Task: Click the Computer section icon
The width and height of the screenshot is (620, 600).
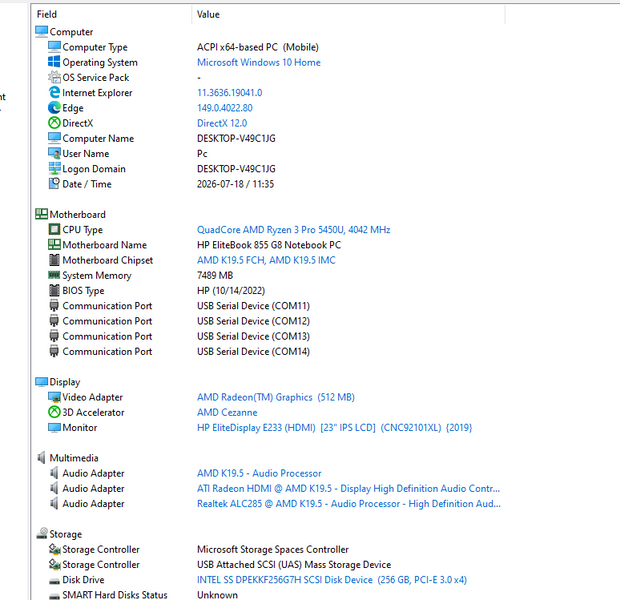Action: point(42,32)
